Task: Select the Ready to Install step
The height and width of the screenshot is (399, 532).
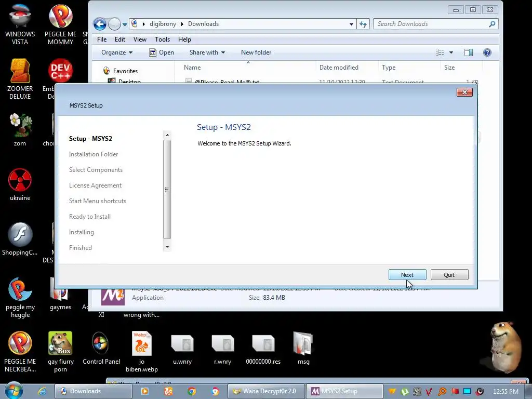Action: [x=89, y=217]
